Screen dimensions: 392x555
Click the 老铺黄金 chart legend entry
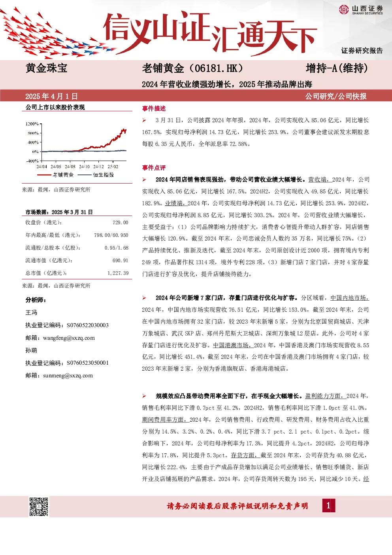click(55, 174)
